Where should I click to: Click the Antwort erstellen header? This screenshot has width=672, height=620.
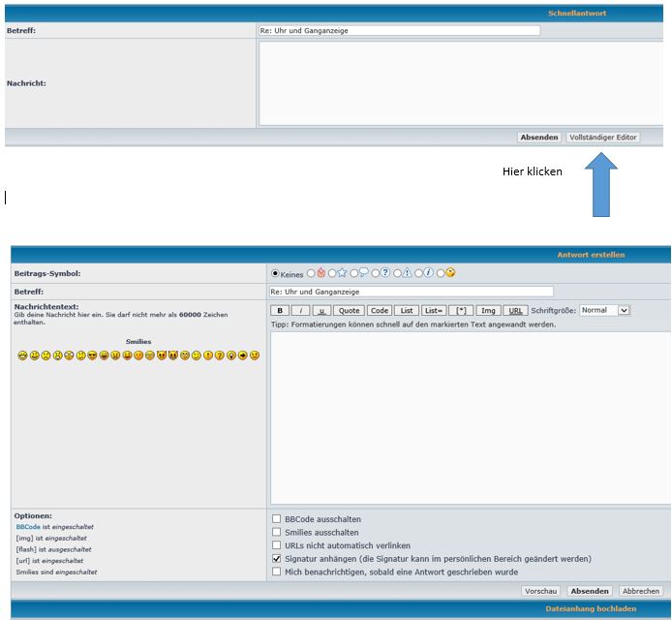coord(591,255)
